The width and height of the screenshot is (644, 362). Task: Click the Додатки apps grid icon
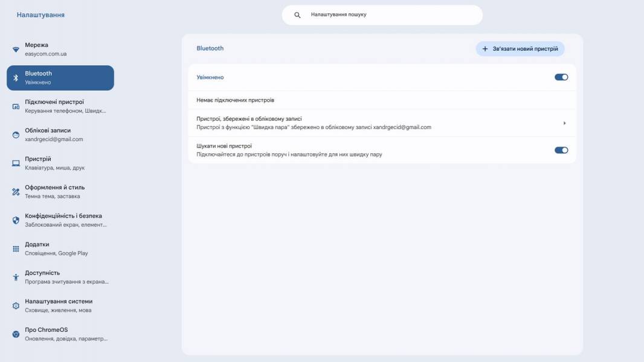tap(16, 249)
